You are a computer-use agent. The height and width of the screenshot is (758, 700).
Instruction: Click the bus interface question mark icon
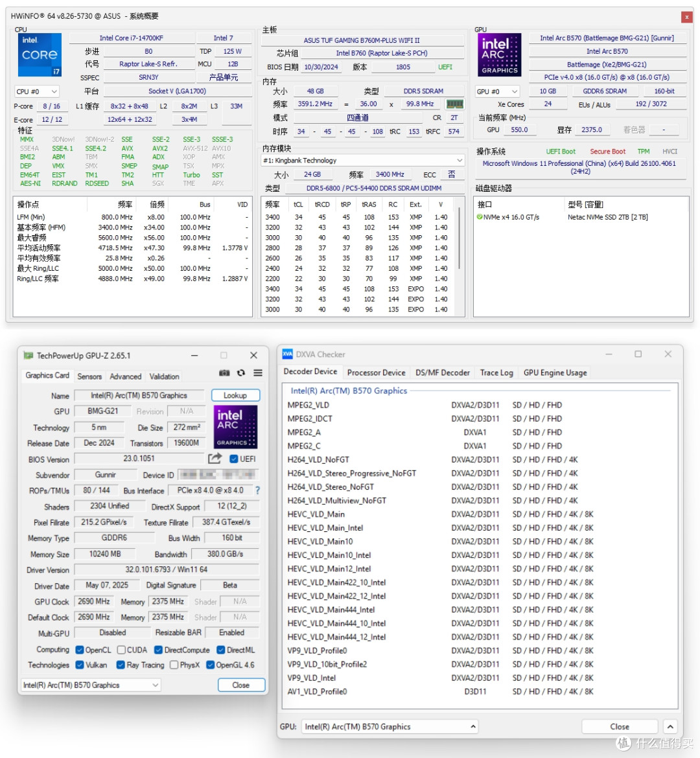(x=257, y=490)
